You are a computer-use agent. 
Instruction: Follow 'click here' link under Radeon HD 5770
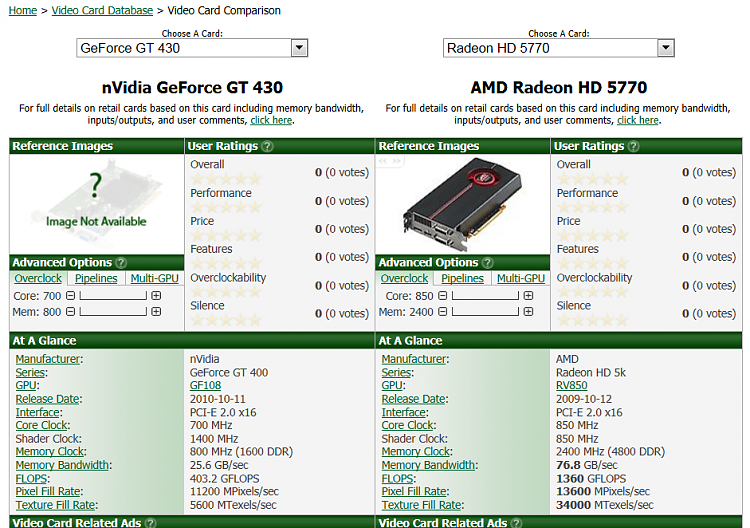pyautogui.click(x=638, y=121)
